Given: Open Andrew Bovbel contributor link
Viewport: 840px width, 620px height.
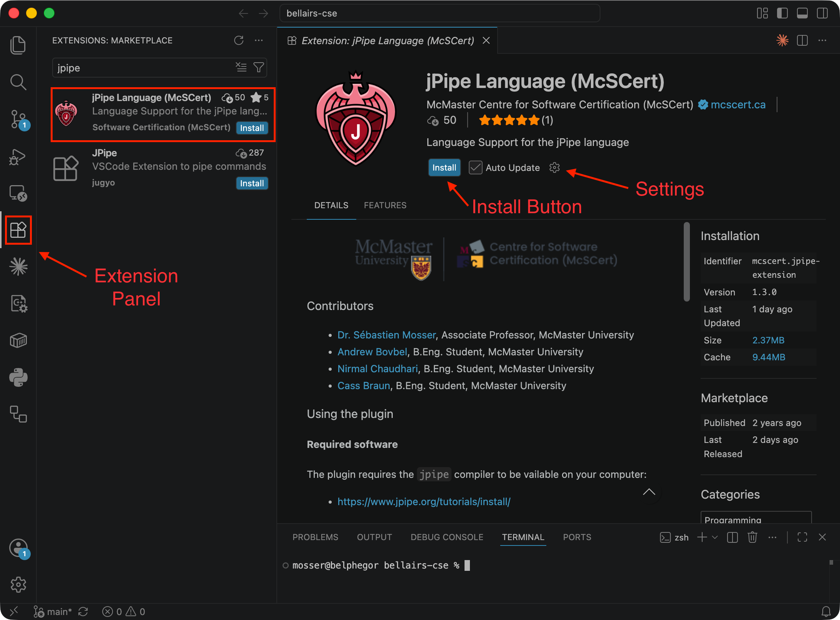Looking at the screenshot, I should click(372, 352).
